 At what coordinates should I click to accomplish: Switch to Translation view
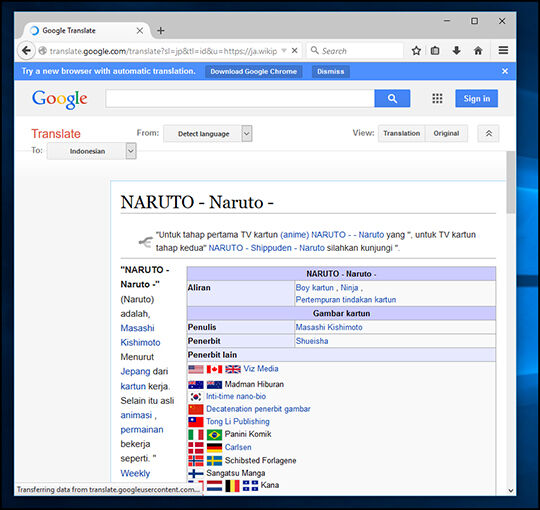coord(402,133)
